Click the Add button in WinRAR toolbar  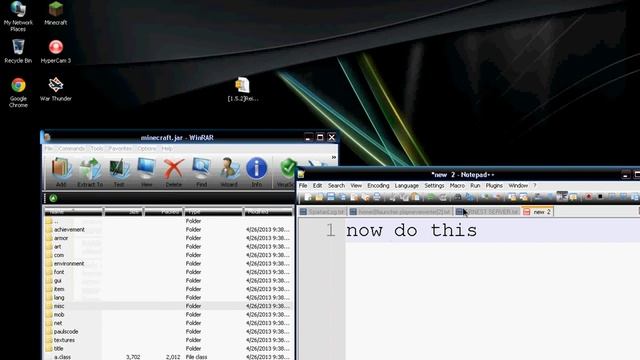click(61, 173)
